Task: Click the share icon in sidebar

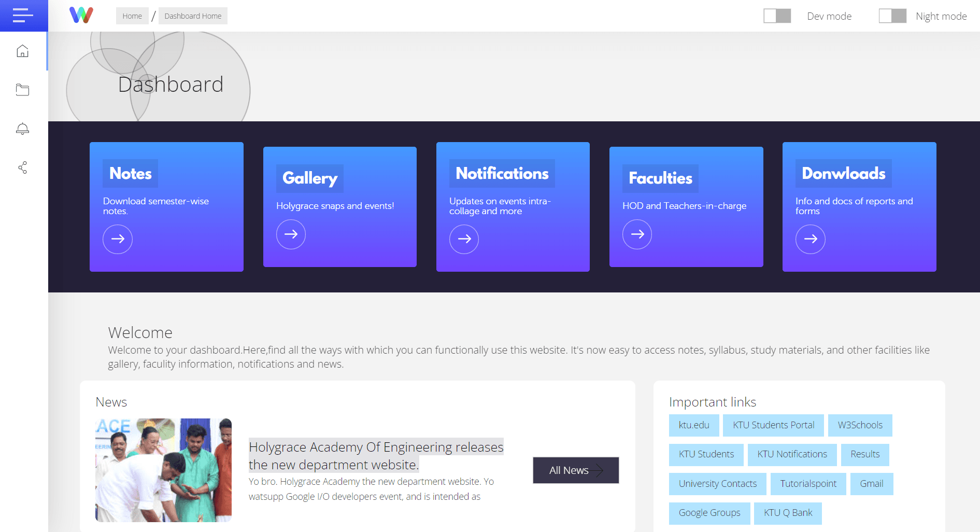Action: (22, 167)
